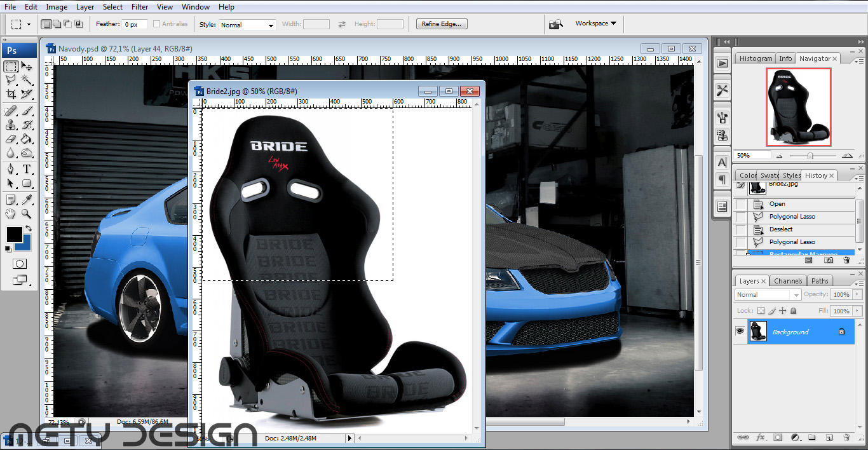Select the Clone Stamp tool

click(11, 125)
